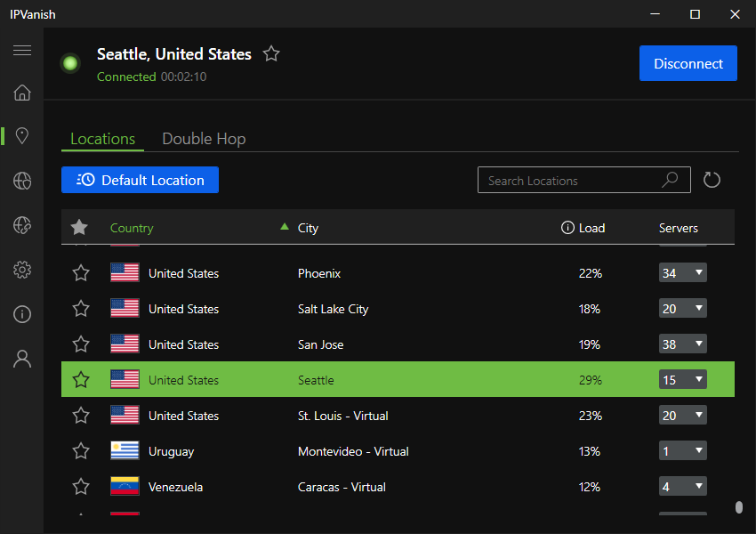Switch to the Double Hop tab

click(204, 139)
